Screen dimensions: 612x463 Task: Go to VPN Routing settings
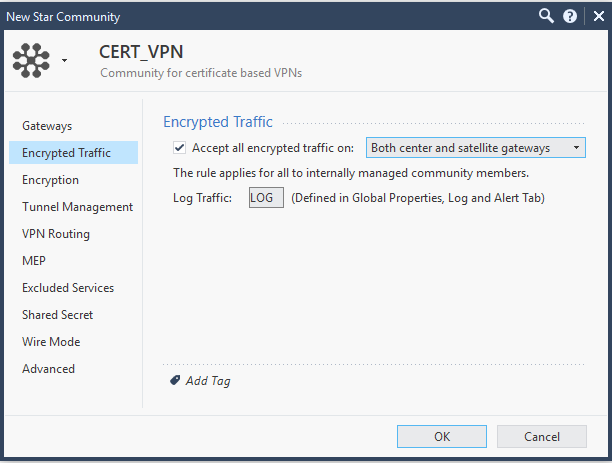click(56, 234)
